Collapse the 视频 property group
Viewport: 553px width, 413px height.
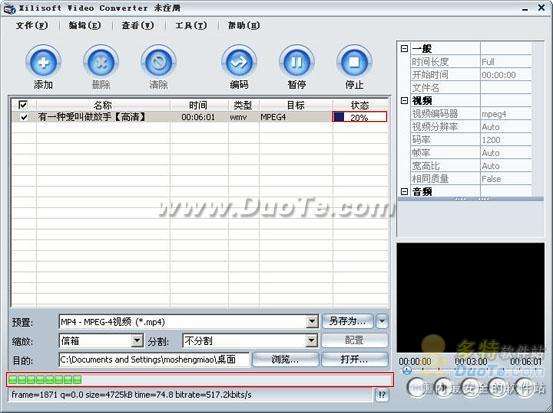pos(404,101)
